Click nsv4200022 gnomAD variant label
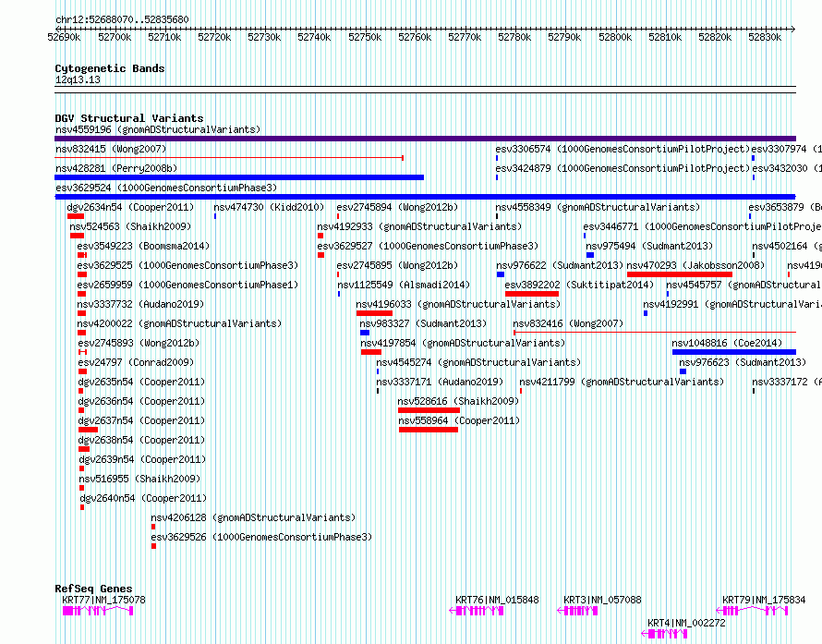This screenshot has height=644, width=822. pos(179,323)
